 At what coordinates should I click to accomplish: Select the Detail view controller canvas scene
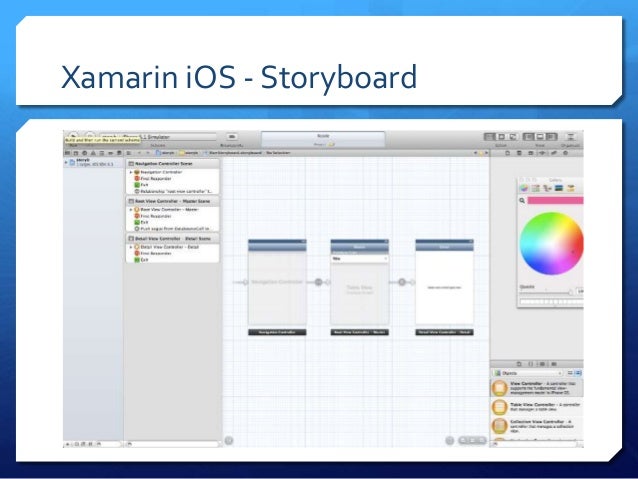coord(444,282)
